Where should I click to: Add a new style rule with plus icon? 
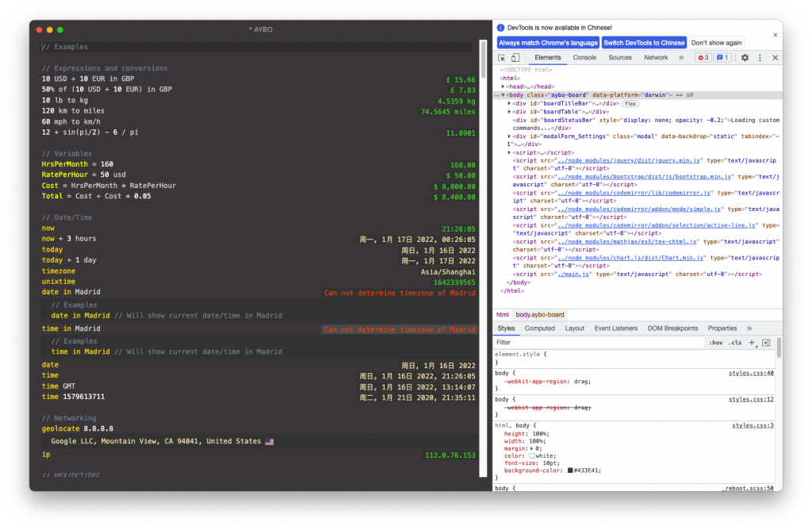tap(752, 343)
